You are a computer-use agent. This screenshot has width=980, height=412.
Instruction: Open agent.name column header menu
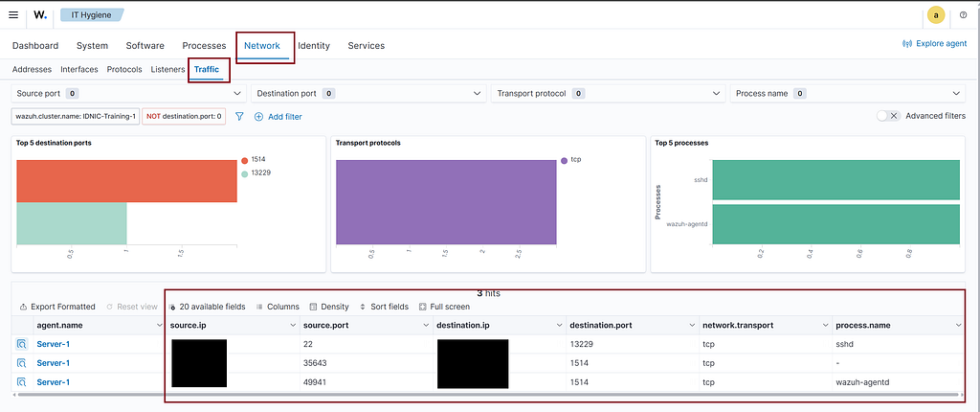pyautogui.click(x=159, y=326)
